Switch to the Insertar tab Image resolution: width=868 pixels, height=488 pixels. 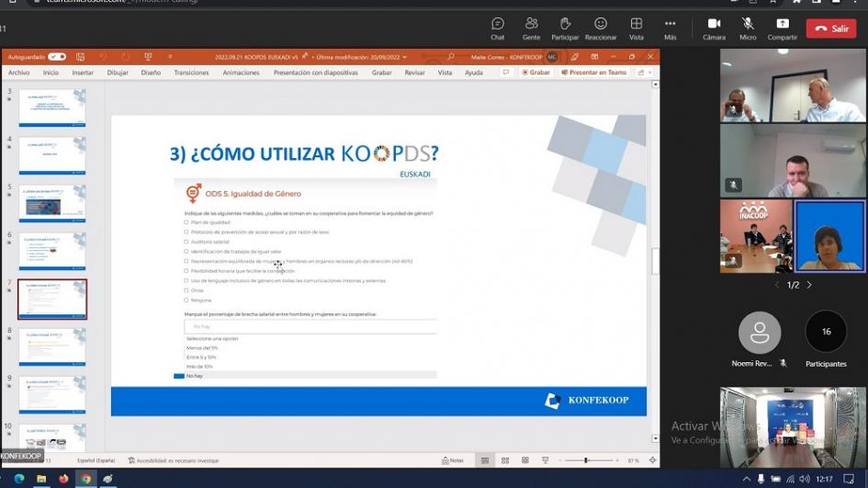coord(83,73)
